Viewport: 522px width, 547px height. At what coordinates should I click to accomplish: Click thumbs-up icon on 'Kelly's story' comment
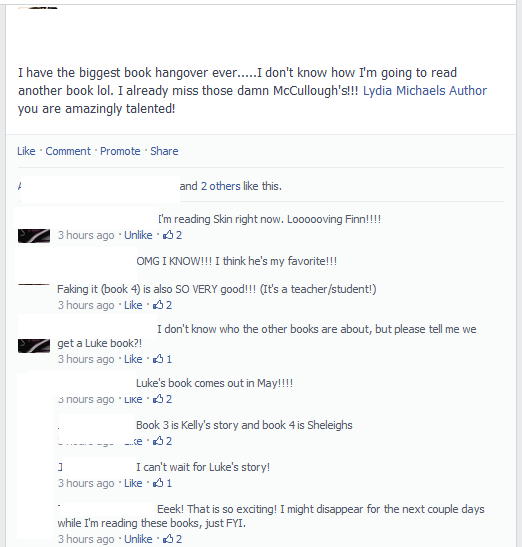point(158,441)
